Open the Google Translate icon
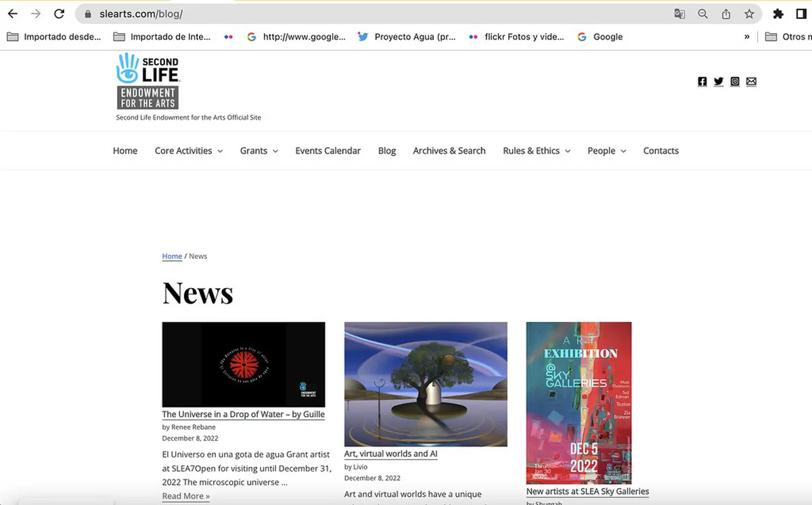This screenshot has width=812, height=505. 679,14
